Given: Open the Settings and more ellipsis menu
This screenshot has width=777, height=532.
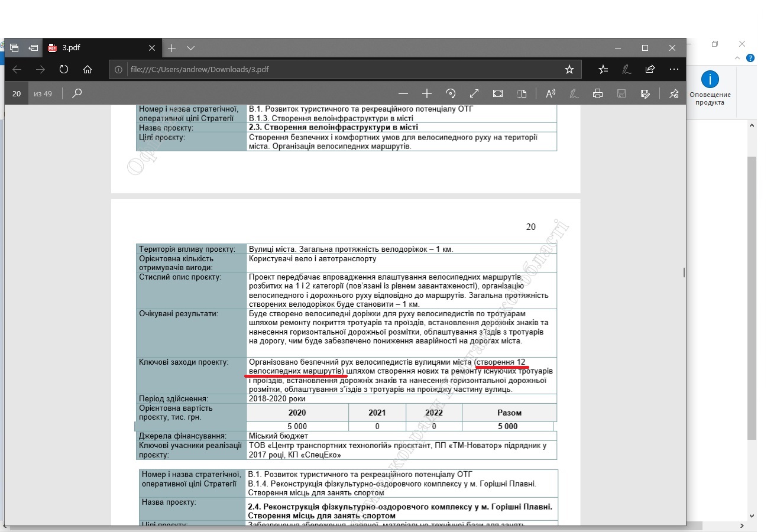Looking at the screenshot, I should click(674, 69).
